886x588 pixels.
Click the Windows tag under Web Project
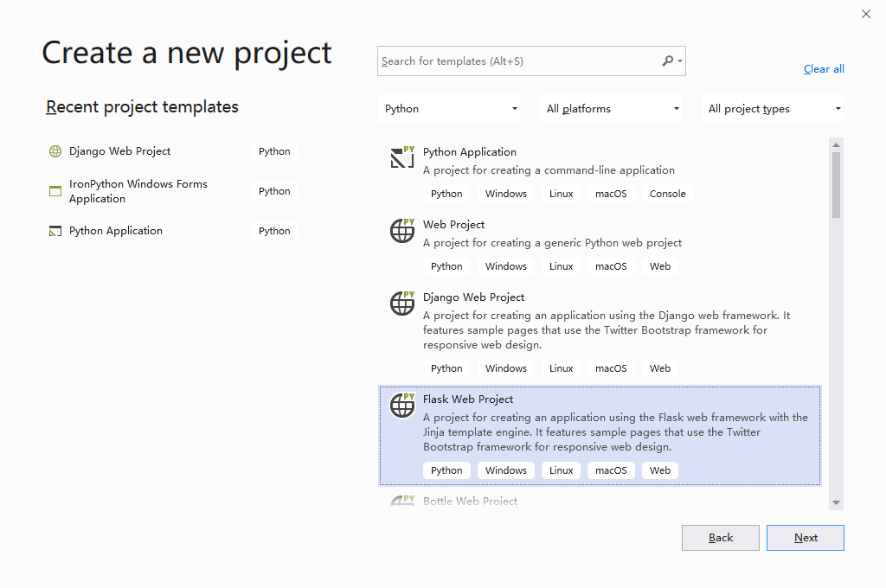coord(505,266)
